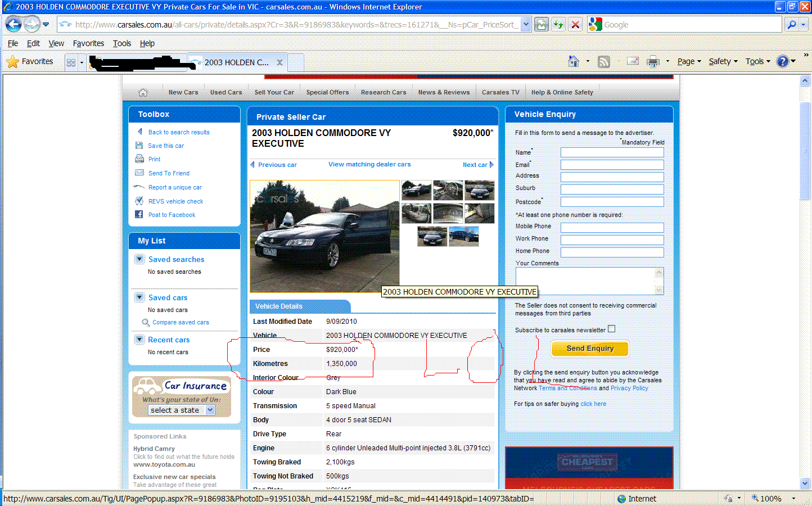Tick Subscribe to carsales newsletter checkbox
Viewport: 812px width, 506px height.
coord(611,329)
